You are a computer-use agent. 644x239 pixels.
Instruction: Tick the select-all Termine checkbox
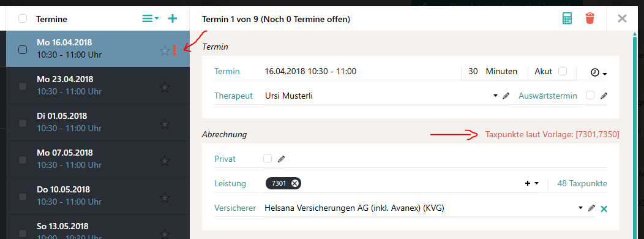tap(23, 18)
